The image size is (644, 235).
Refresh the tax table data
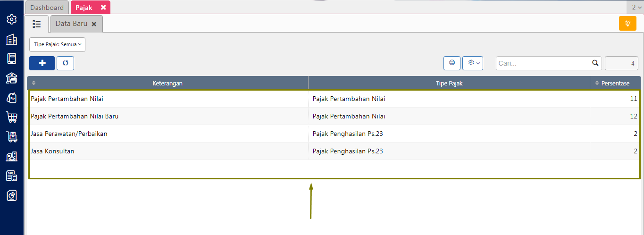click(65, 63)
